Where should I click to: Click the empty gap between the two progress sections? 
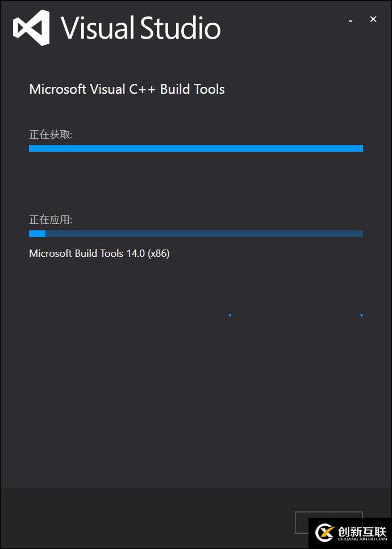[x=195, y=182]
